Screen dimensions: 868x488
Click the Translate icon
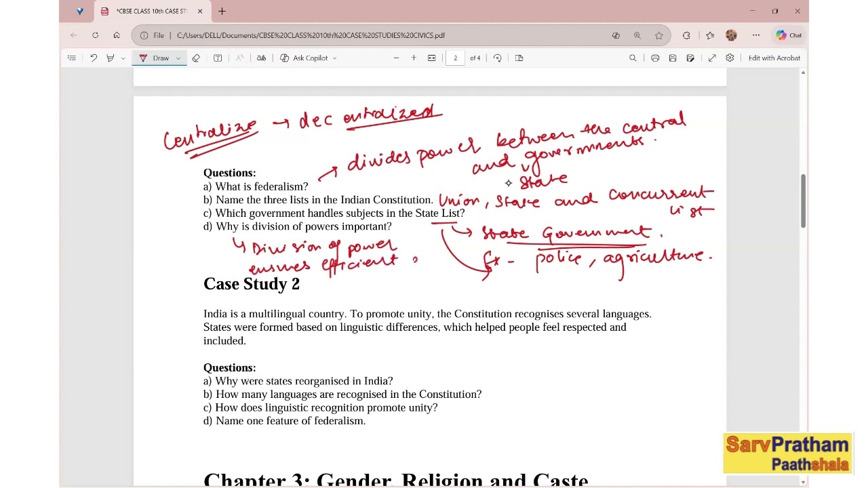[261, 58]
